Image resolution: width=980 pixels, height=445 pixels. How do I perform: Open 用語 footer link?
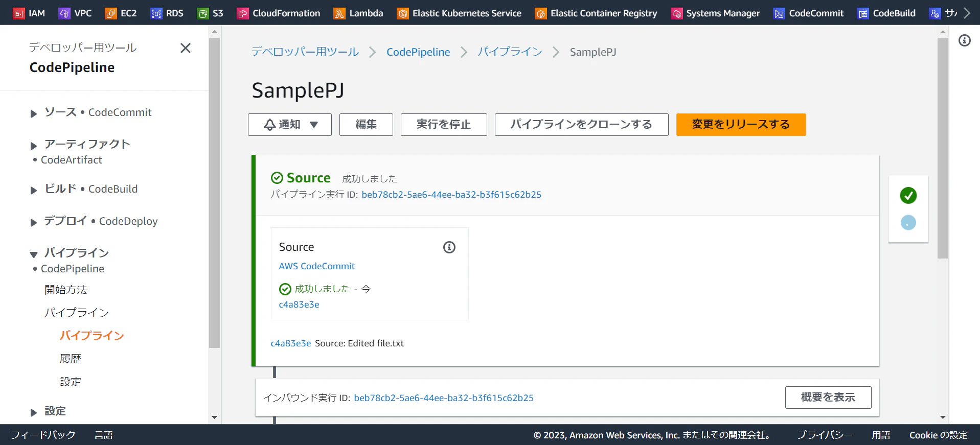[x=881, y=435]
